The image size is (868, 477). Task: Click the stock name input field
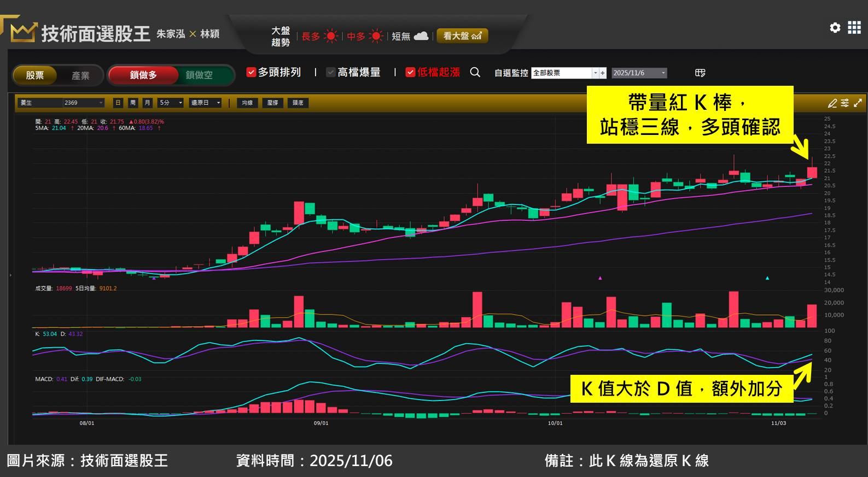(40, 103)
